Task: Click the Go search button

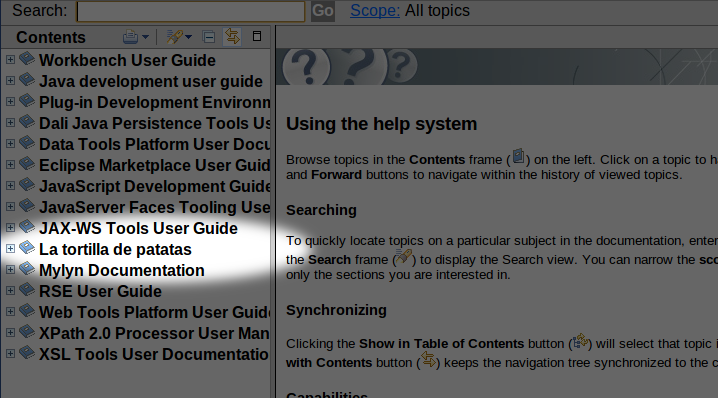Action: point(323,11)
